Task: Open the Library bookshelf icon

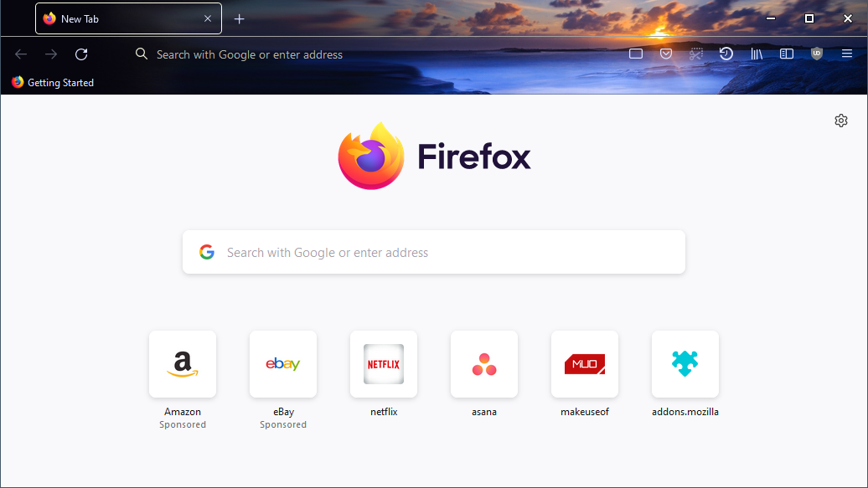Action: click(x=757, y=54)
